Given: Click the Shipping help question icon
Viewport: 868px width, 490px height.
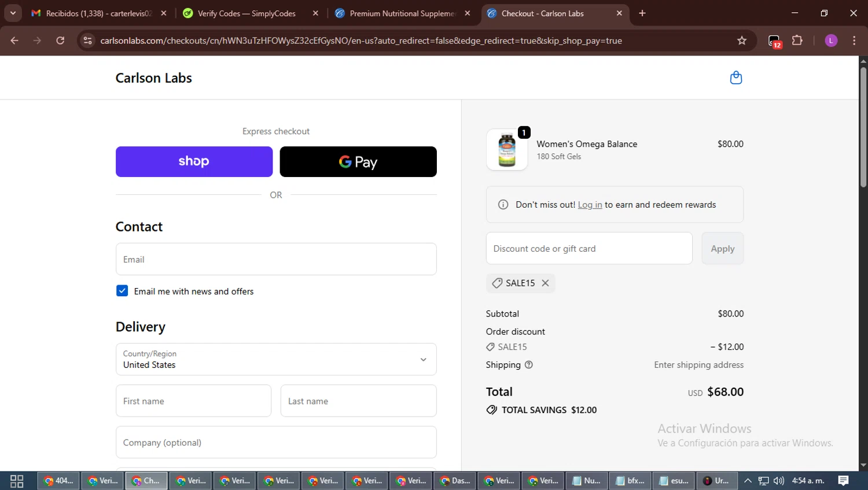Looking at the screenshot, I should pos(528,364).
